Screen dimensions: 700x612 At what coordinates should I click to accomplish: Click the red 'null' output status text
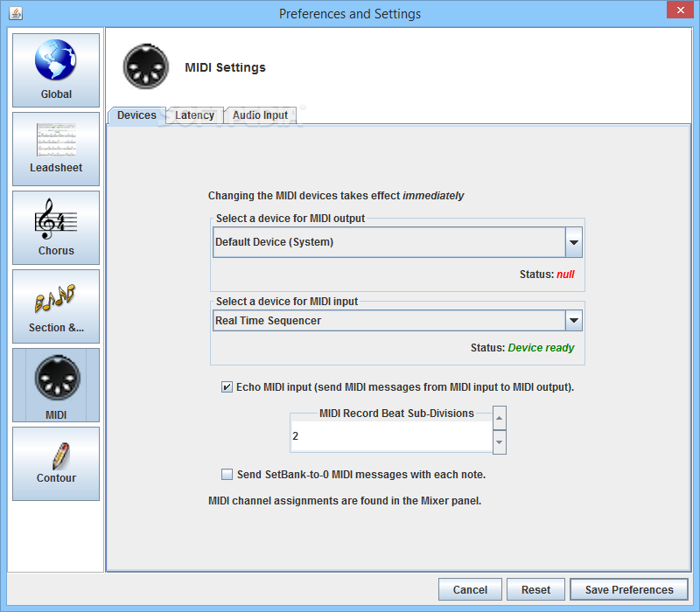565,275
